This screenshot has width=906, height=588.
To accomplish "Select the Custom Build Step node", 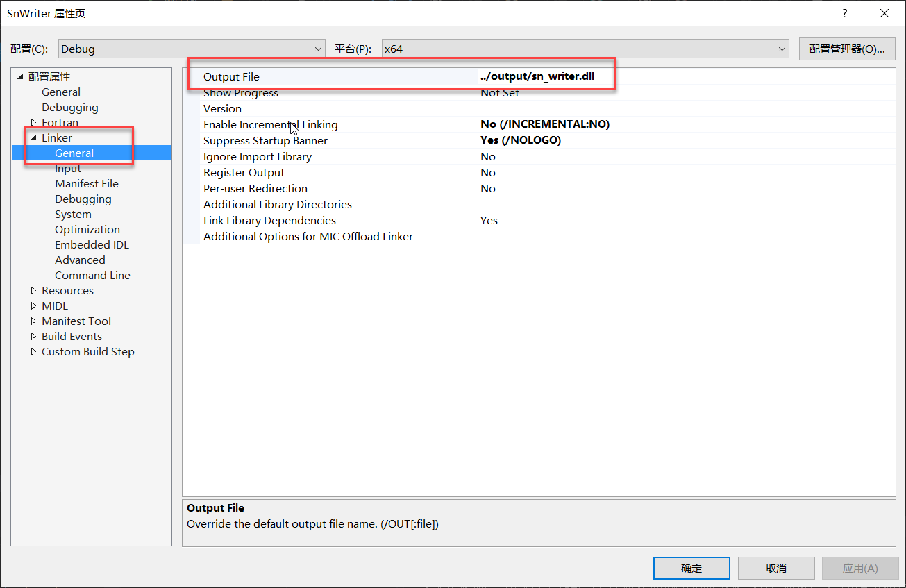I will click(x=87, y=351).
